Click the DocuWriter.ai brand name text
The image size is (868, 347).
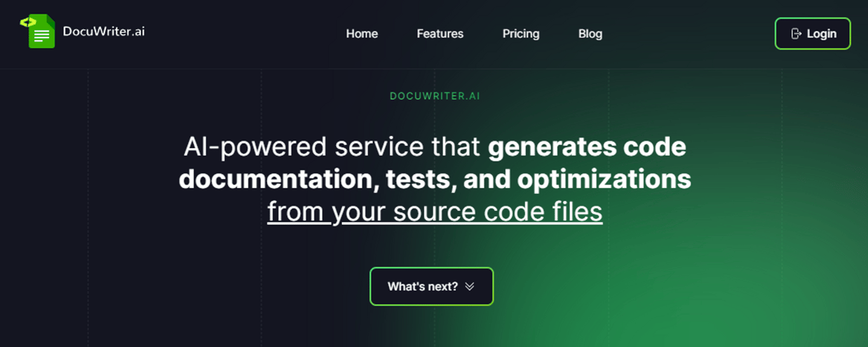tap(104, 31)
